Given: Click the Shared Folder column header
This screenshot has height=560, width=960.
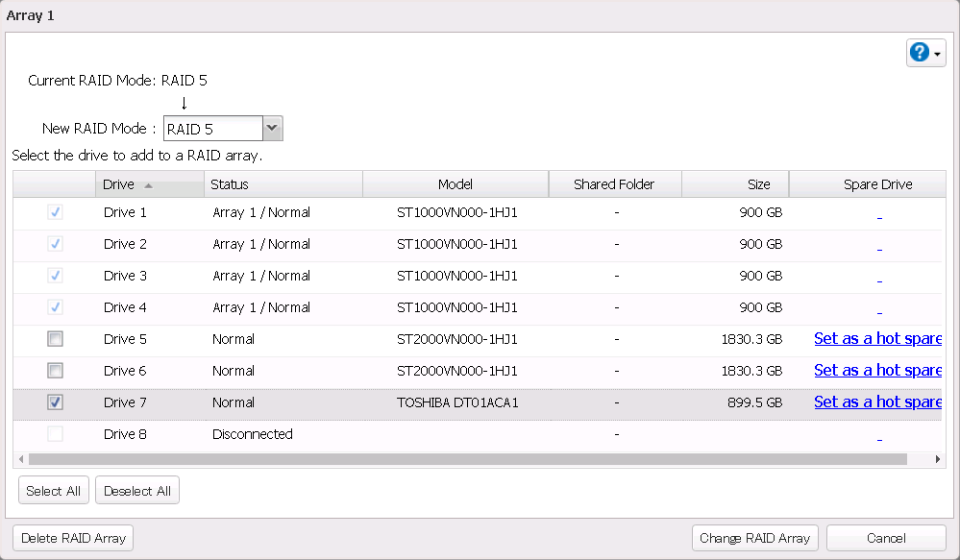Looking at the screenshot, I should click(x=614, y=184).
